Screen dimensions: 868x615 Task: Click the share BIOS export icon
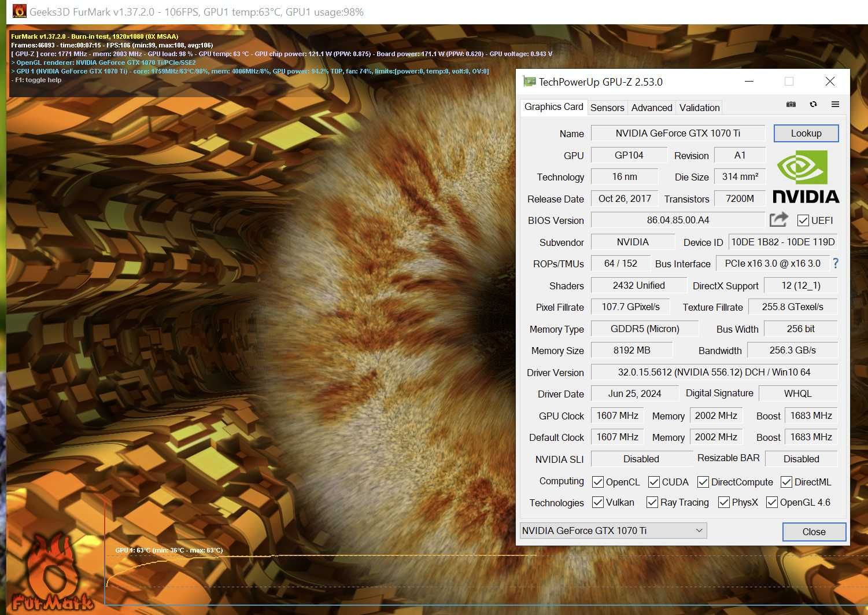[x=779, y=219]
